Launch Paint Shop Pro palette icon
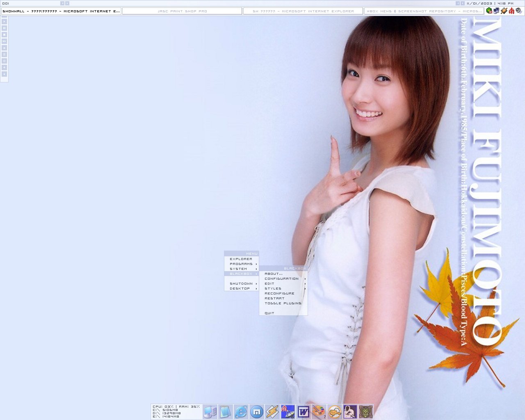 click(319, 411)
